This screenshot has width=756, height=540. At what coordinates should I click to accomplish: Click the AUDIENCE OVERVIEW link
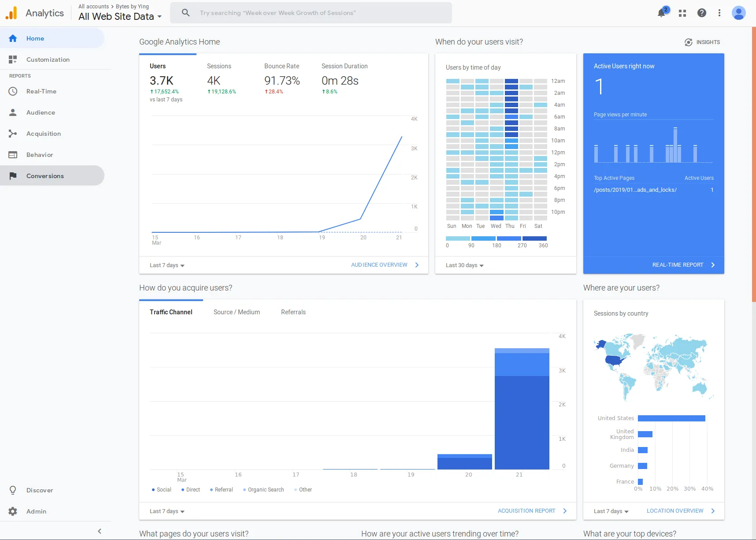(x=379, y=265)
